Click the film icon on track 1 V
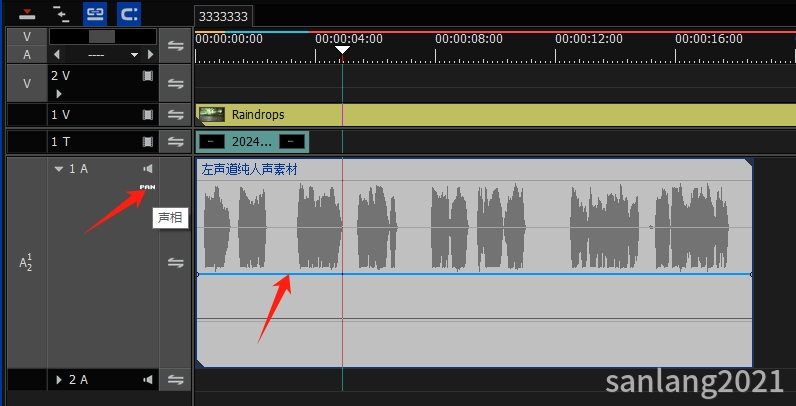This screenshot has width=796, height=406. click(148, 115)
